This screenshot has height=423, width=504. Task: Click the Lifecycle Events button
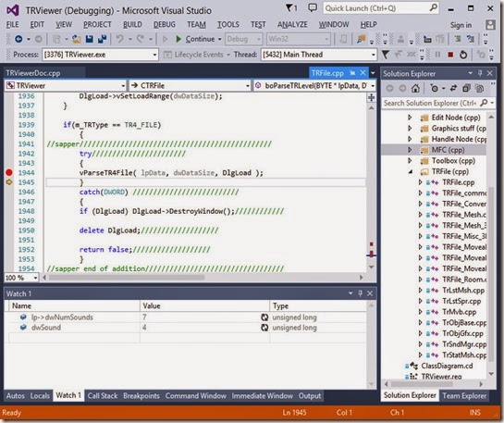196,55
